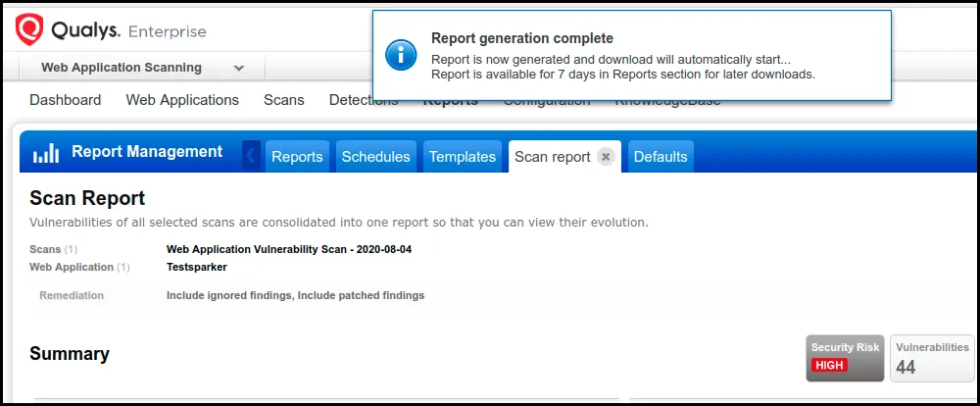980x406 pixels.
Task: Go to Web Applications section
Action: pyautogui.click(x=182, y=100)
